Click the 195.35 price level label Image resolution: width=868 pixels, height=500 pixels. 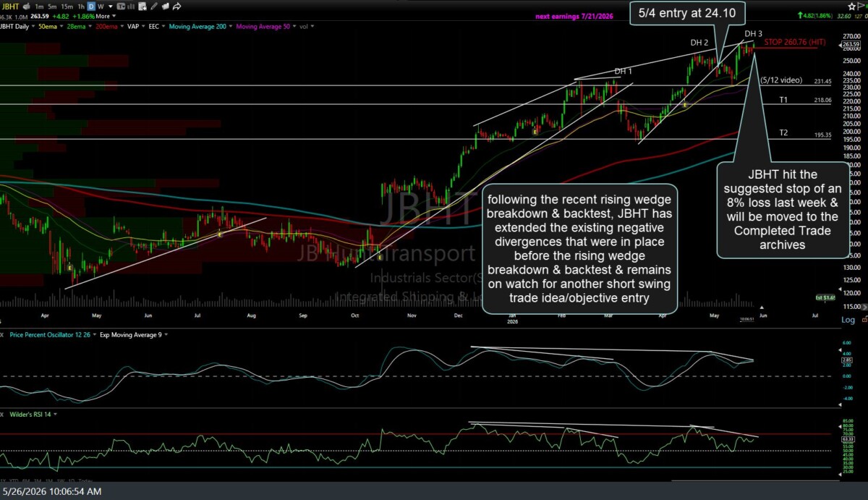822,135
